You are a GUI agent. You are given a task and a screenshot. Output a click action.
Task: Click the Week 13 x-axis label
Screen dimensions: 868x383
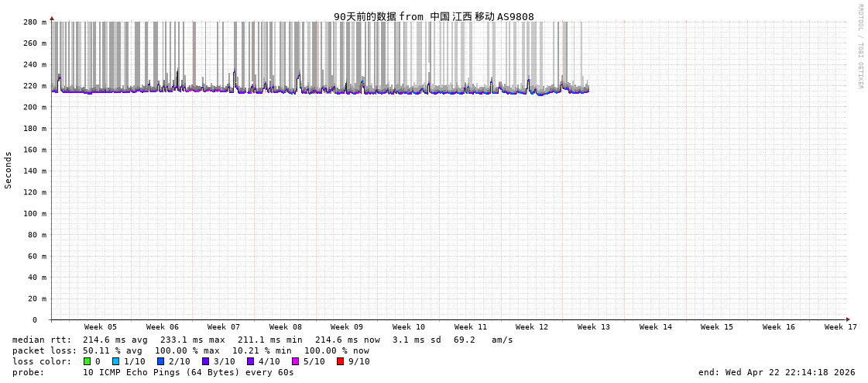point(594,327)
